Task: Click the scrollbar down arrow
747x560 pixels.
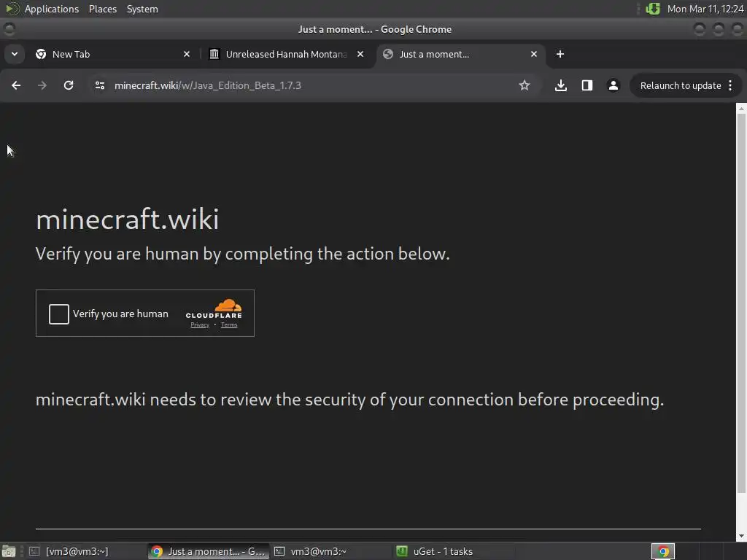Action: 741,537
